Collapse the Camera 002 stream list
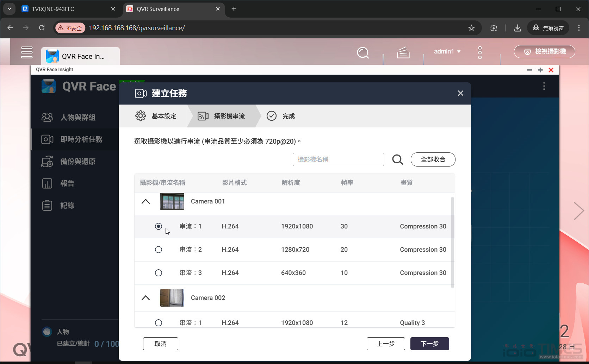This screenshot has height=364, width=589. (x=145, y=297)
